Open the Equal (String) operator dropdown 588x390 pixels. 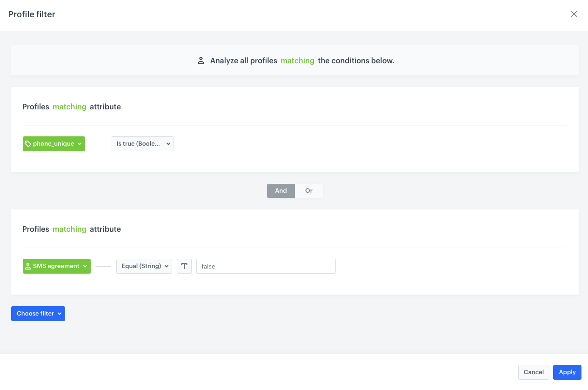click(x=144, y=266)
